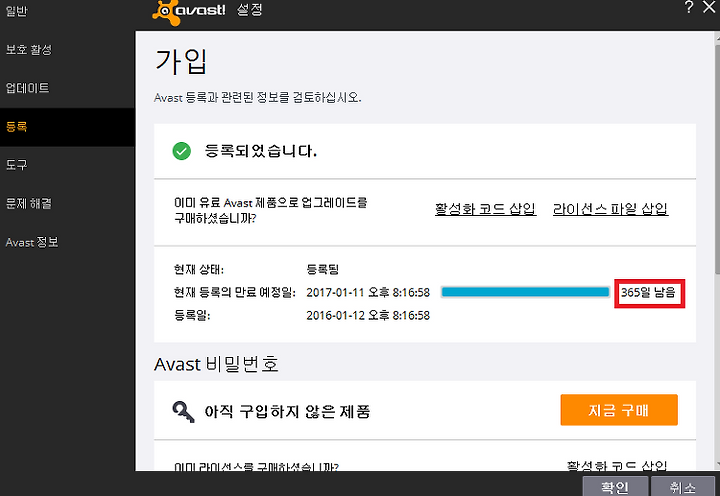Click the 설정 title text
The width and height of the screenshot is (720, 496).
[249, 10]
